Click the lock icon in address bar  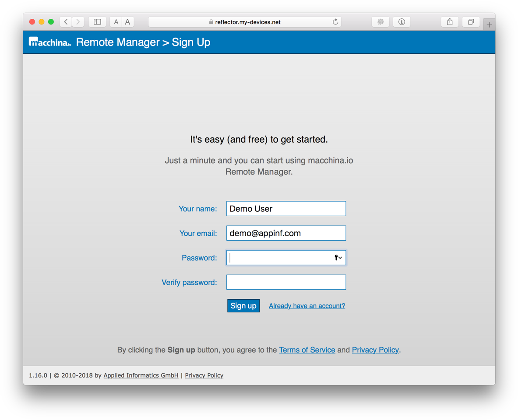[x=211, y=22]
